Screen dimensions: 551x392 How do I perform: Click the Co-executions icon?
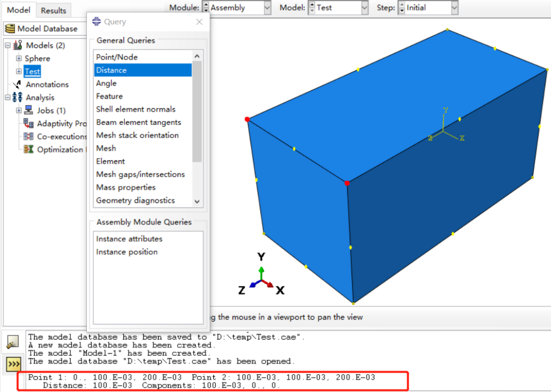29,136
